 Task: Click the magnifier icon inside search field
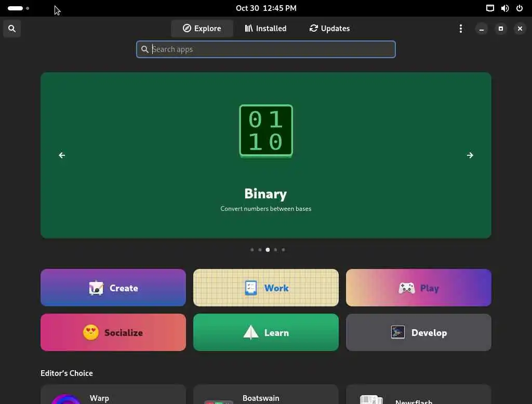pos(145,49)
